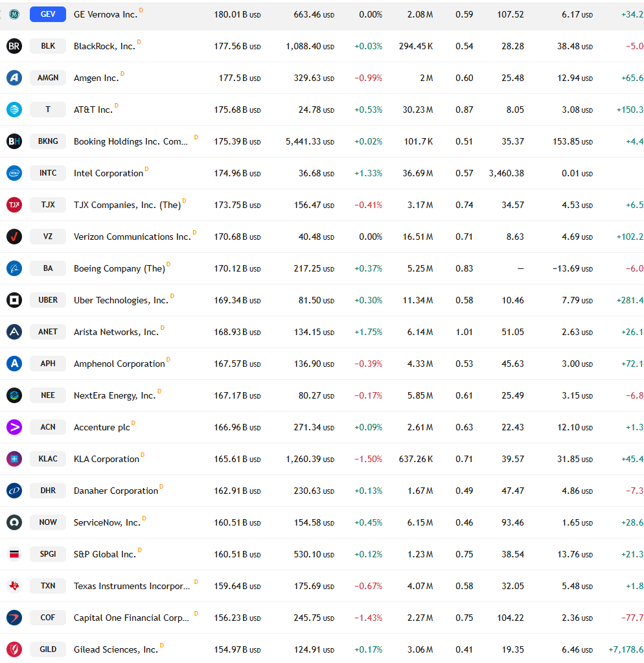
Task: Open NextEra Energy, Inc. link
Action: tap(115, 396)
